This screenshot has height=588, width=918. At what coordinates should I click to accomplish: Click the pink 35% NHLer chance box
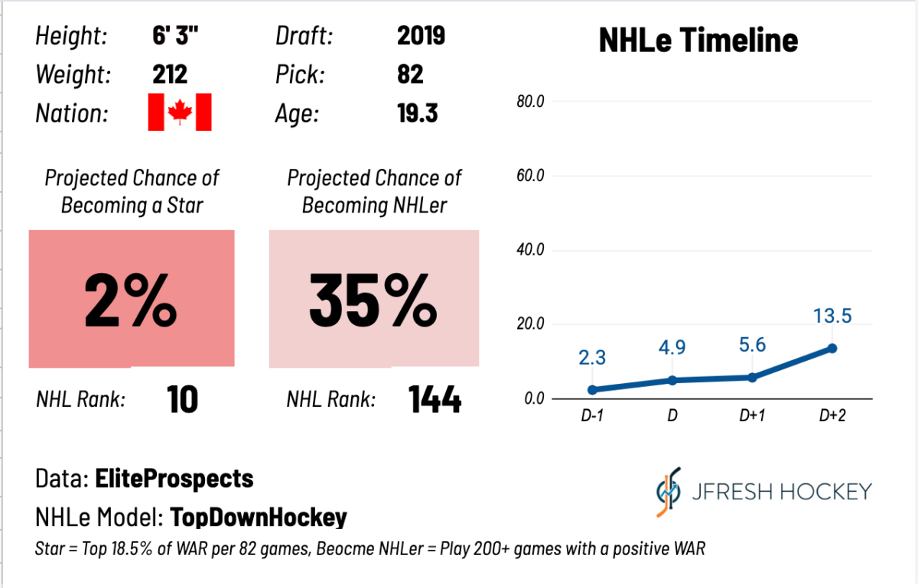[374, 298]
